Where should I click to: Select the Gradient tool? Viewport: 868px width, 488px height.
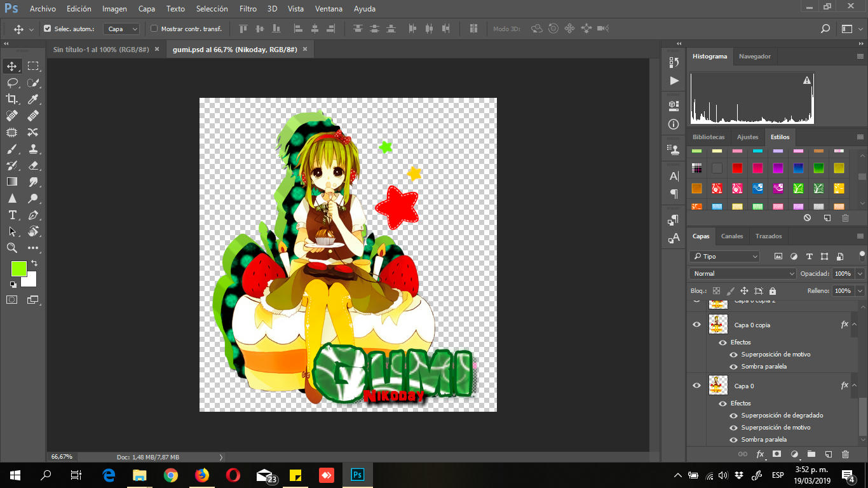(12, 182)
